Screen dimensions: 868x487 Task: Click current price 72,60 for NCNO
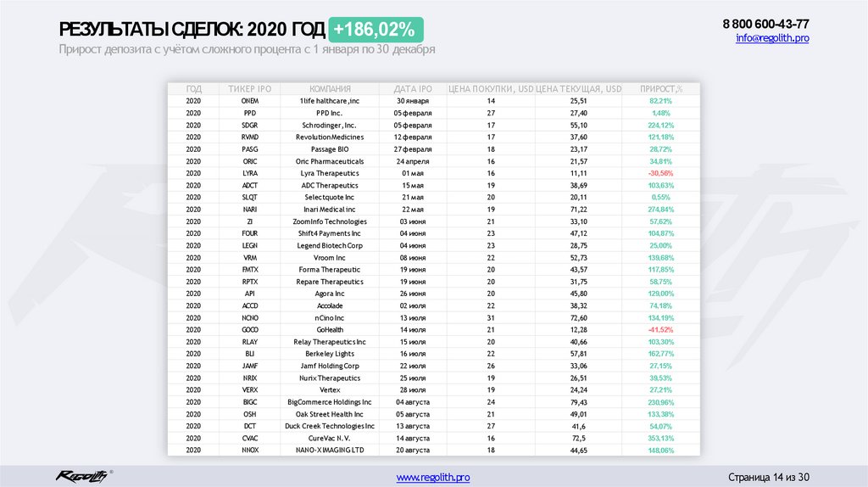578,318
